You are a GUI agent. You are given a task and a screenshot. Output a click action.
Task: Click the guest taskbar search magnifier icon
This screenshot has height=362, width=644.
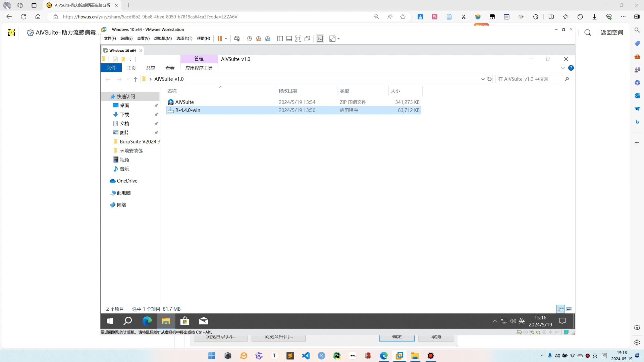pos(127,321)
